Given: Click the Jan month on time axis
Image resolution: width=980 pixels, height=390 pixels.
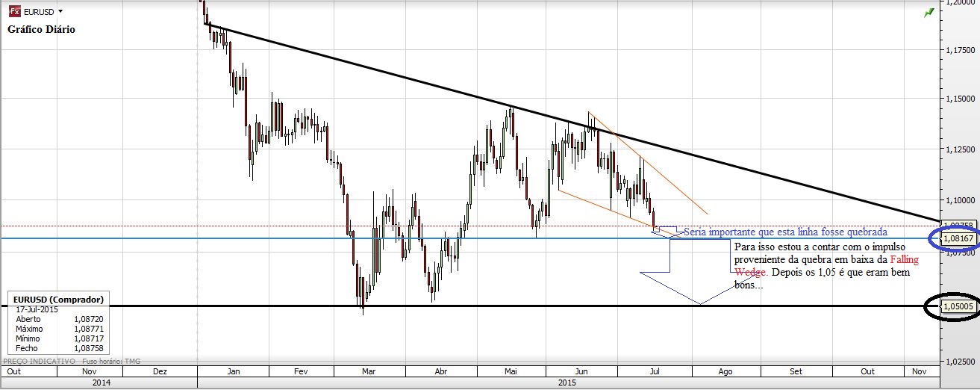Looking at the screenshot, I should point(233,371).
